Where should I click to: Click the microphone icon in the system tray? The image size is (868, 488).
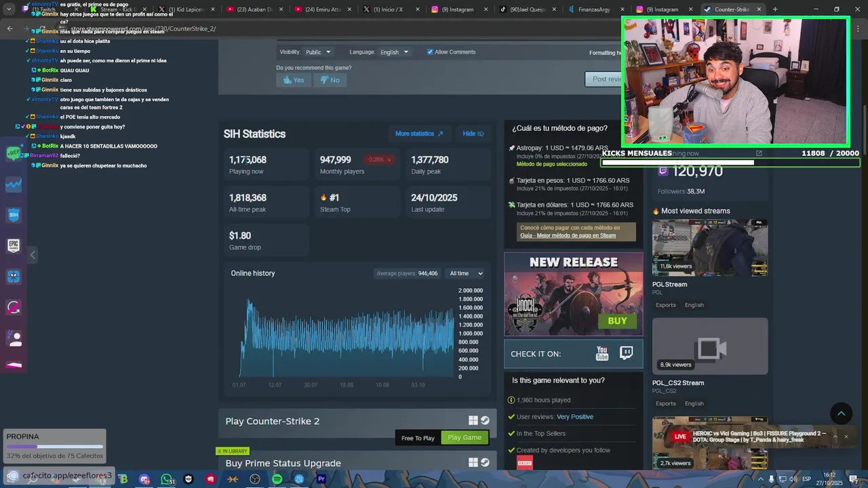click(771, 479)
